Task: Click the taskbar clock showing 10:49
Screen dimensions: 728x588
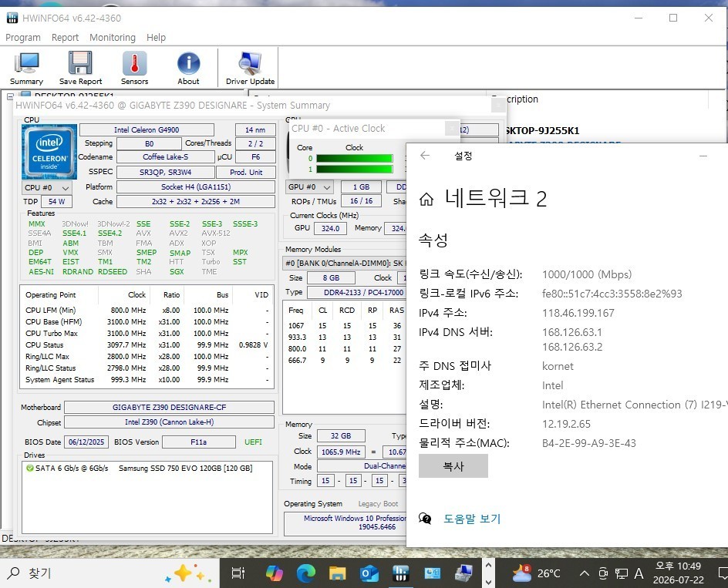Action: click(x=679, y=573)
